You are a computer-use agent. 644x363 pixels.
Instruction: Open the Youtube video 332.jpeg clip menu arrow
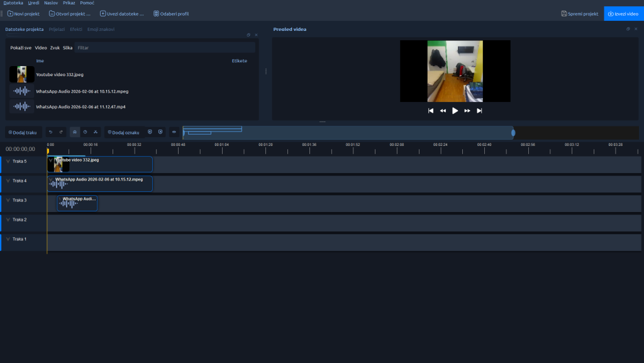pos(52,160)
